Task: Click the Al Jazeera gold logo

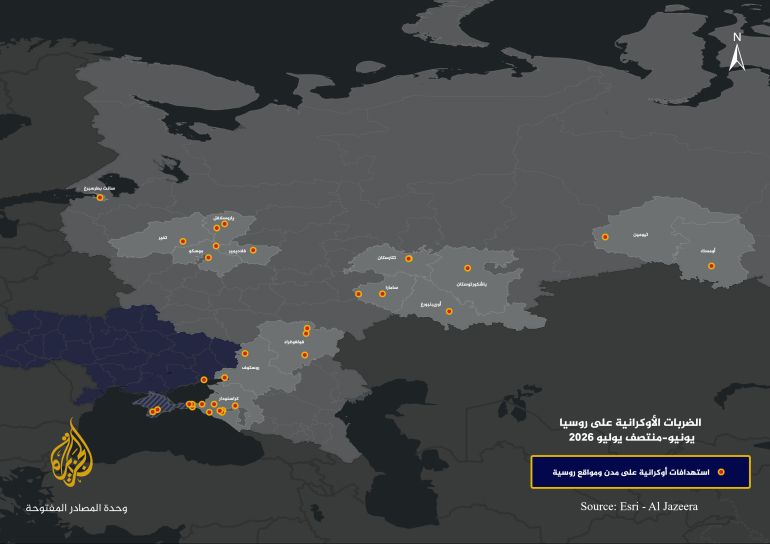Action: click(72, 453)
